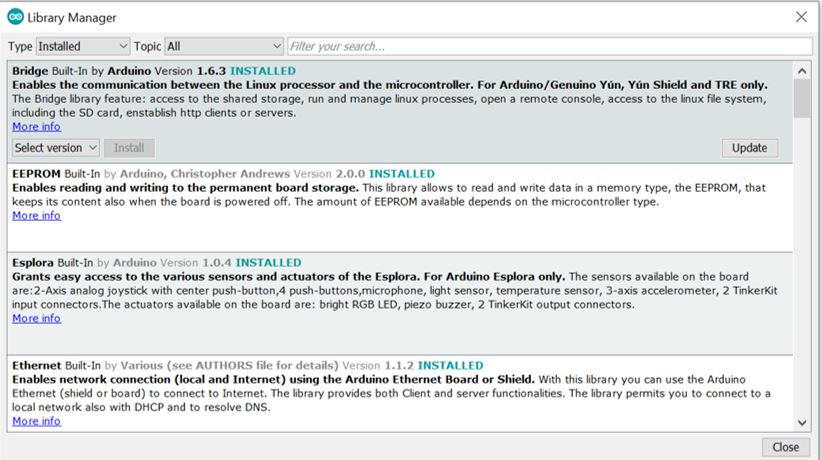Select the EEPROM library entry title
Screen dimensions: 822x460
(x=37, y=174)
